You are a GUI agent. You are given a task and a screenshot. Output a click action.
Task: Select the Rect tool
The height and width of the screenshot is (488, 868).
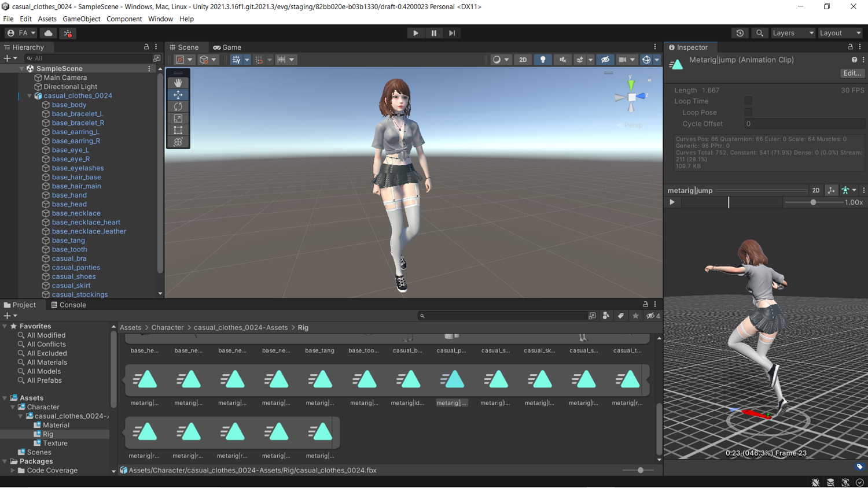point(178,130)
